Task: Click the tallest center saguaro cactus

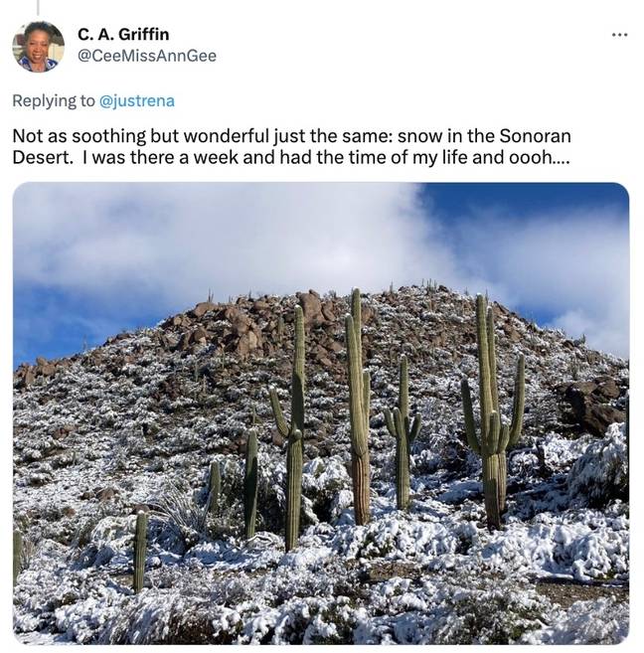Action: pos(358,407)
